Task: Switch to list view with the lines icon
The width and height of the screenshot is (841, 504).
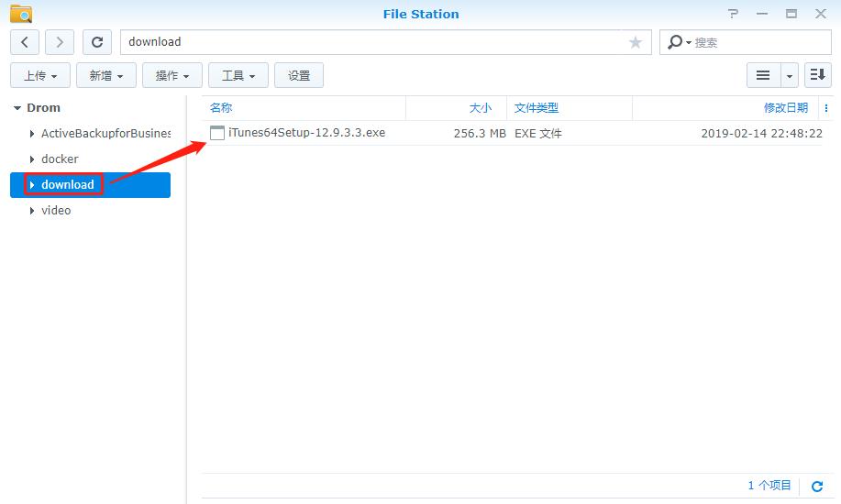Action: [763, 75]
